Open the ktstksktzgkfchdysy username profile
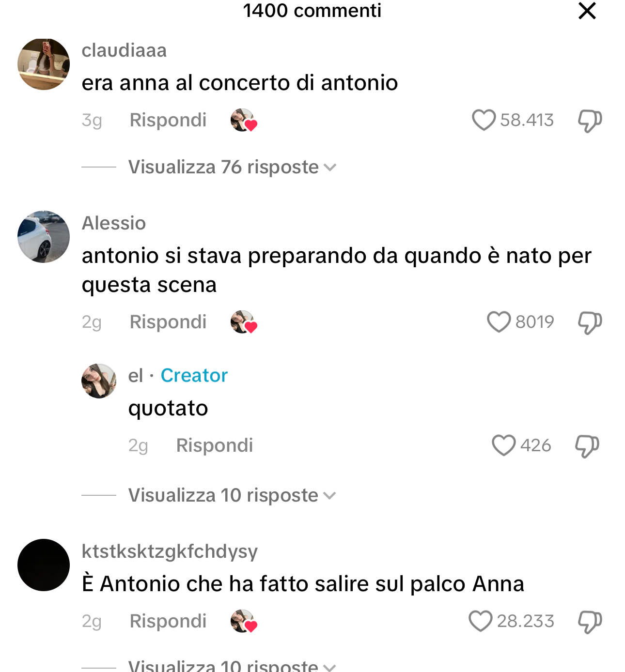625x672 pixels. tap(170, 551)
